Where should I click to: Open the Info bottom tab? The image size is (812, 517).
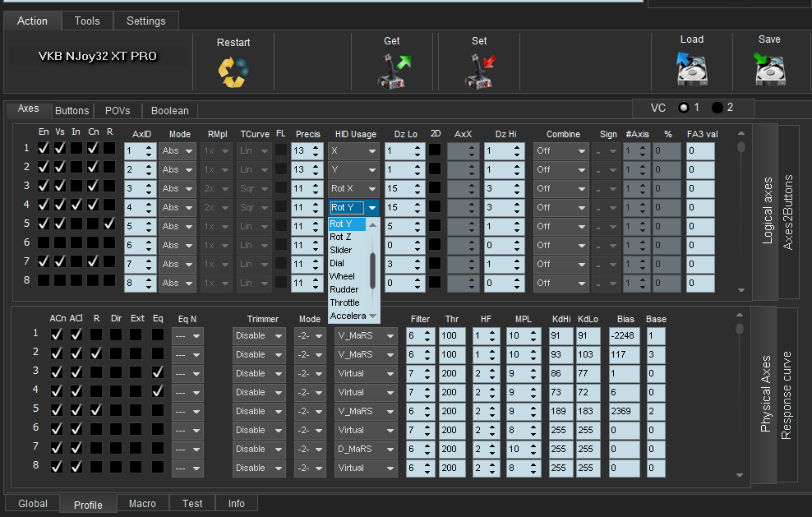[x=236, y=504]
